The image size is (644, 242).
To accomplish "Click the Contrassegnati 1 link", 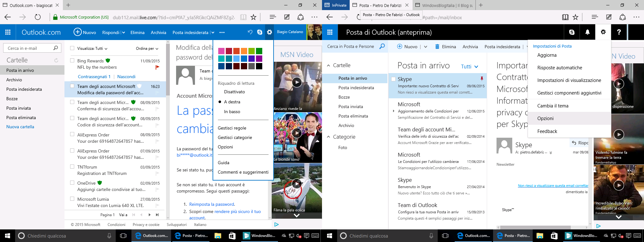I will tap(94, 77).
